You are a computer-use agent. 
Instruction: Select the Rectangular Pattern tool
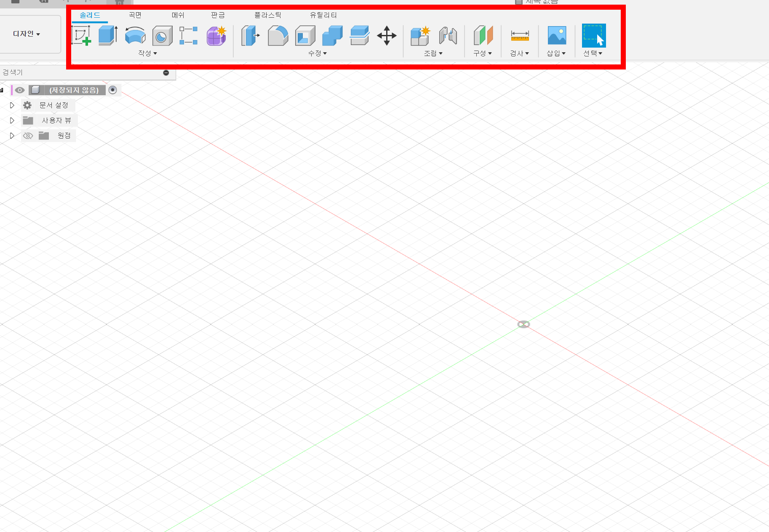[188, 36]
